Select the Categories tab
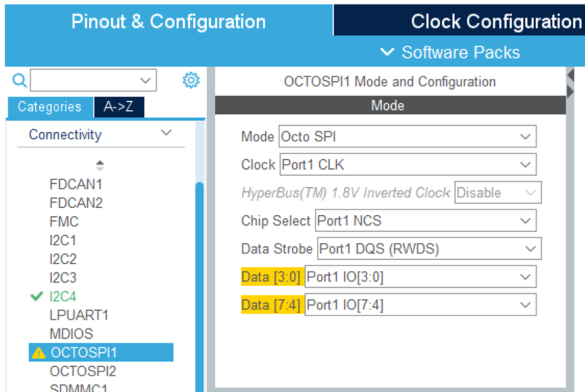The width and height of the screenshot is (585, 392). [50, 107]
